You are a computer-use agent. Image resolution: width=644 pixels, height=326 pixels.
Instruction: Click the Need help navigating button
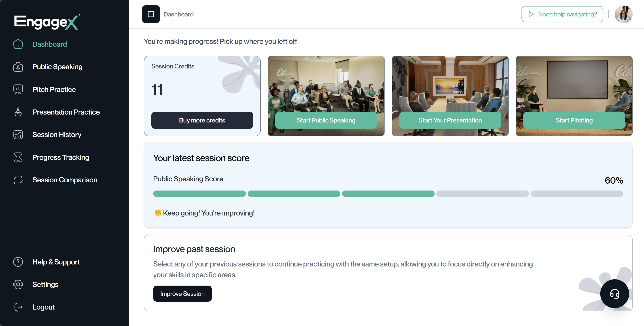[562, 14]
